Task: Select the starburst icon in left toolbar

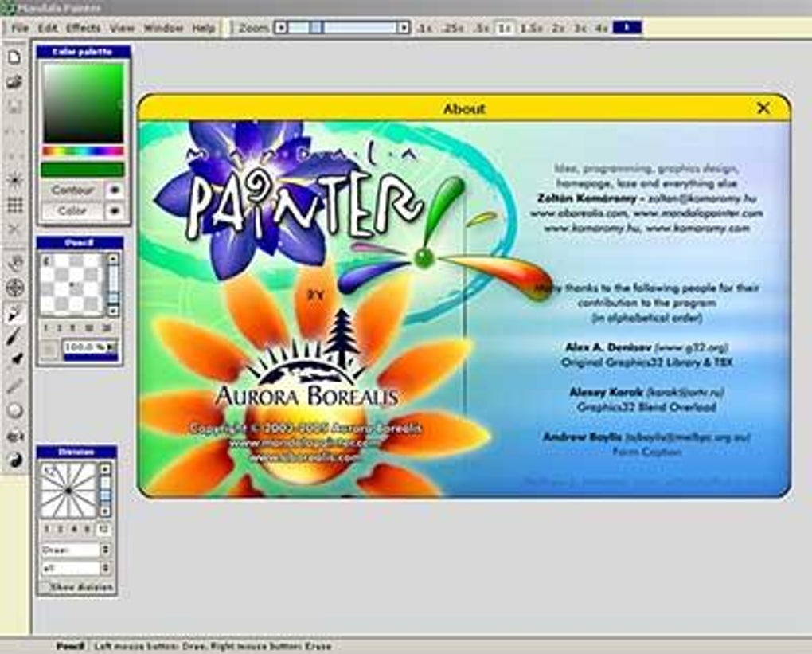Action: [14, 180]
